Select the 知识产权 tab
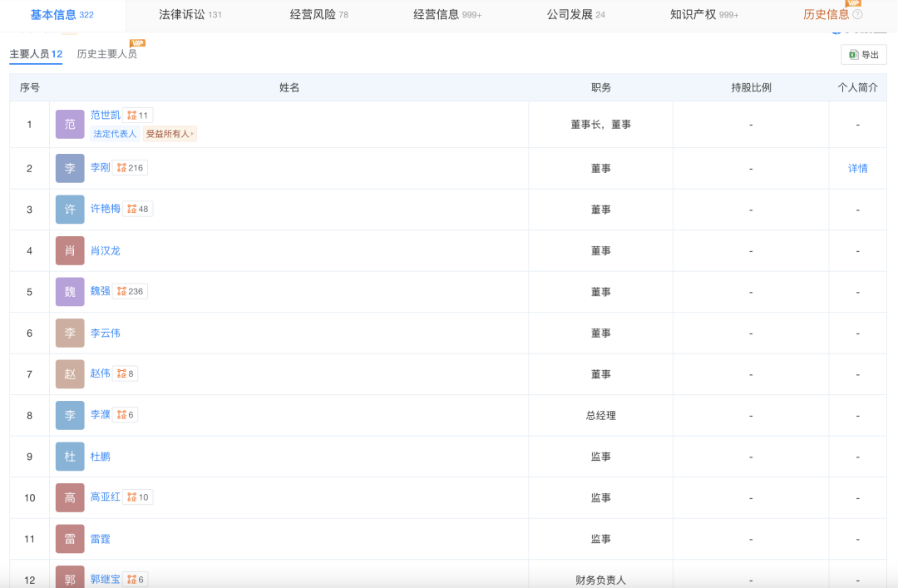The image size is (898, 588). pyautogui.click(x=703, y=15)
